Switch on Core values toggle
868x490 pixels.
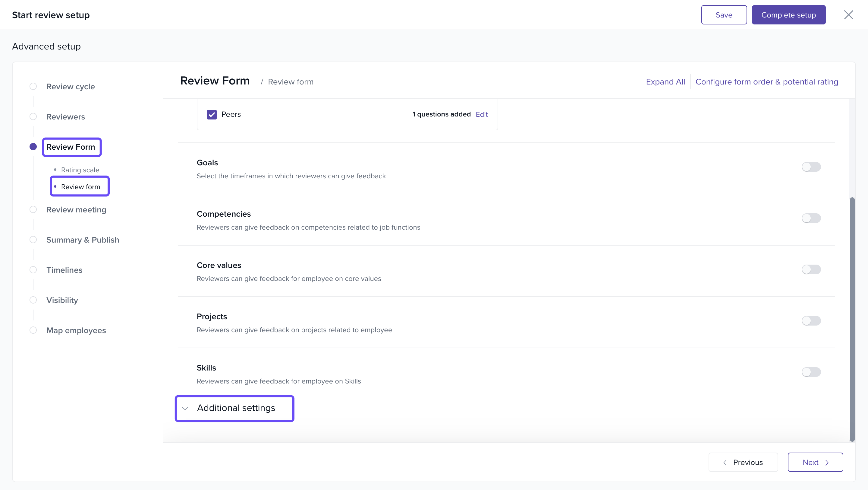[811, 269]
